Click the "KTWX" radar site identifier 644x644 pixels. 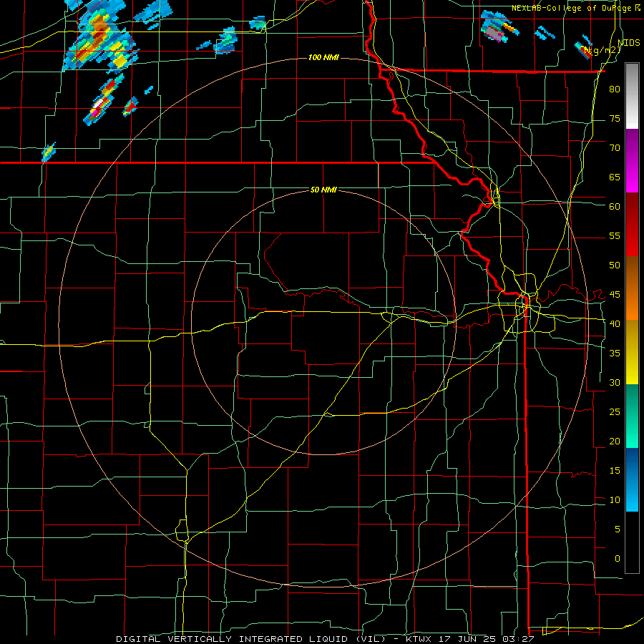click(418, 639)
